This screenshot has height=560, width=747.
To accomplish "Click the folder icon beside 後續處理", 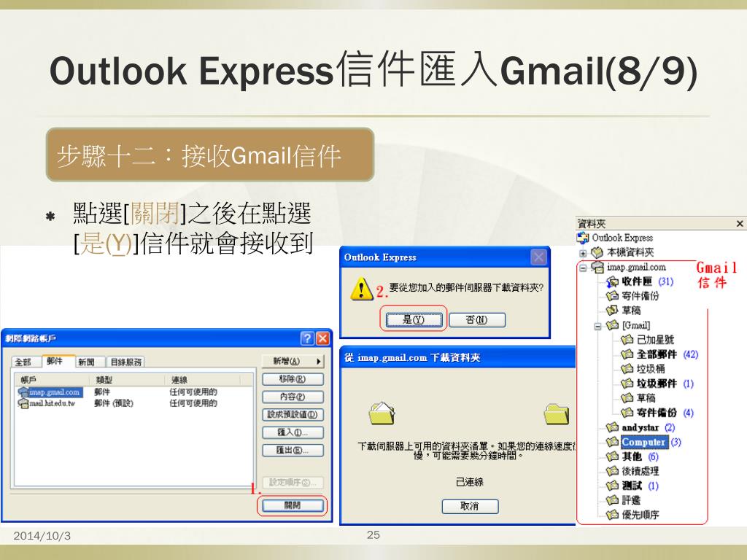I will [x=612, y=471].
